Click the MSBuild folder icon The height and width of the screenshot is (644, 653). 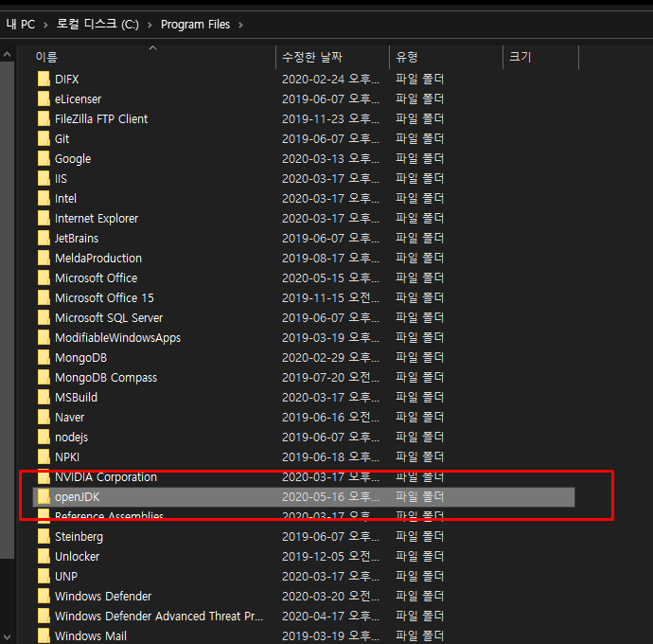click(44, 397)
